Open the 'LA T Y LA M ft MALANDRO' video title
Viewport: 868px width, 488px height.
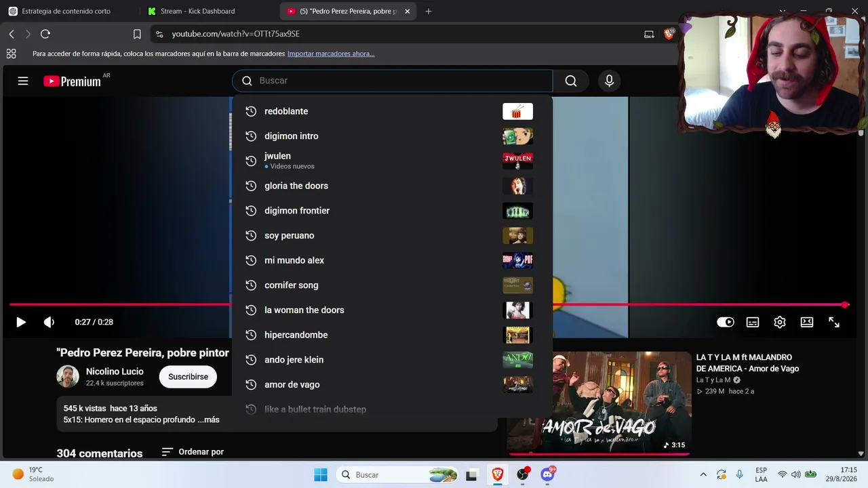coord(747,363)
